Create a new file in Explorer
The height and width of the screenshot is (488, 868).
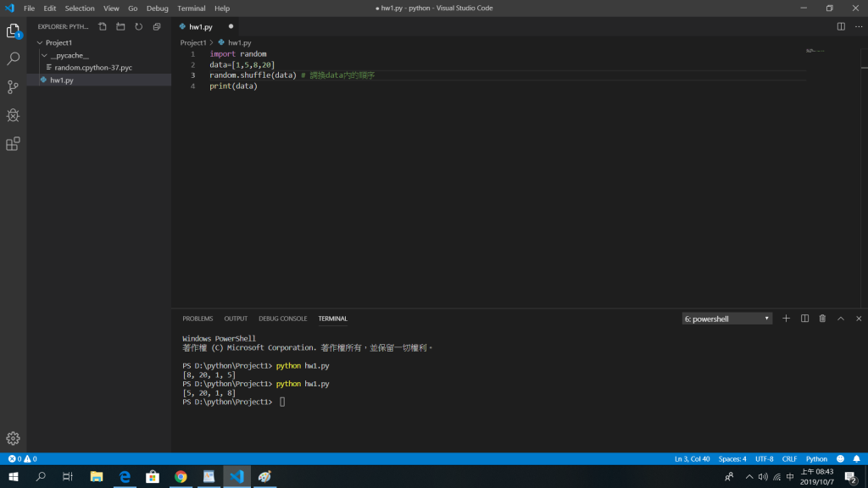point(103,26)
